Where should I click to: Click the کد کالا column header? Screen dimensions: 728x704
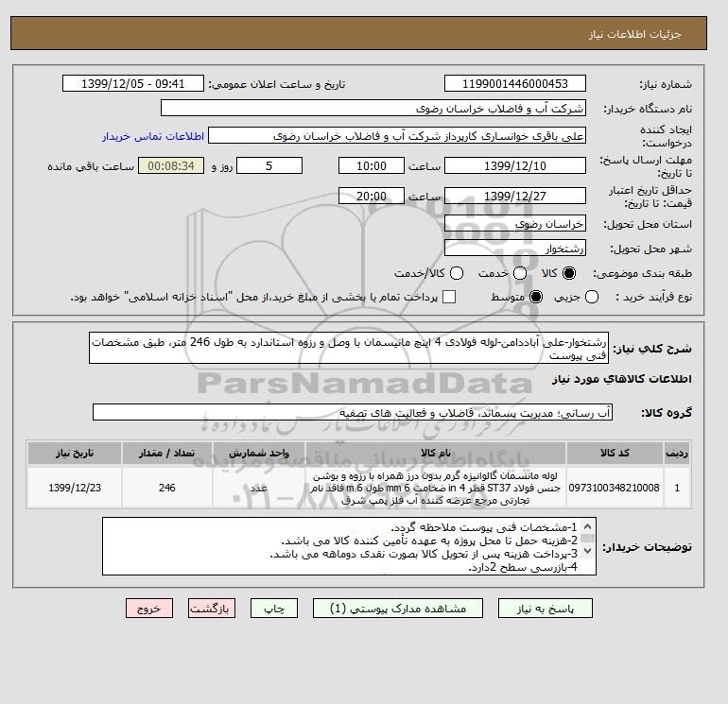tap(615, 453)
